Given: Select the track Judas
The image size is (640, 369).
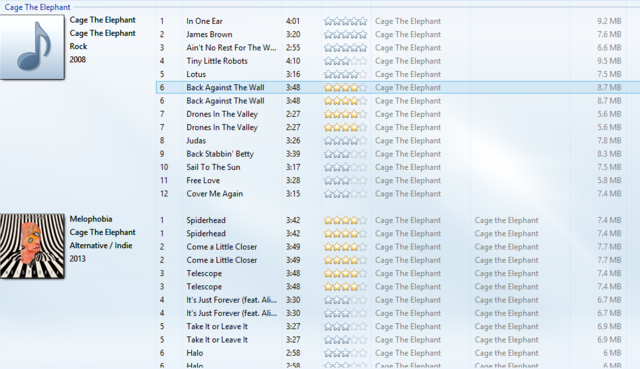Looking at the screenshot, I should pyautogui.click(x=196, y=140).
